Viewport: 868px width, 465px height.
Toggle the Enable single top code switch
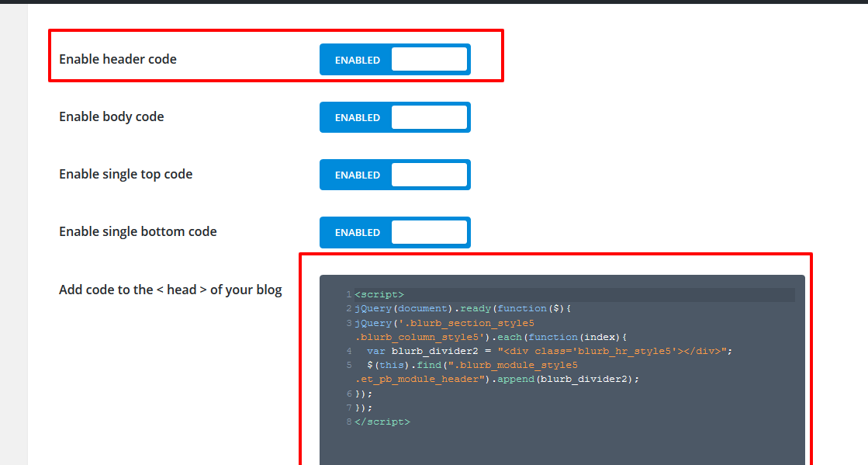(x=395, y=175)
